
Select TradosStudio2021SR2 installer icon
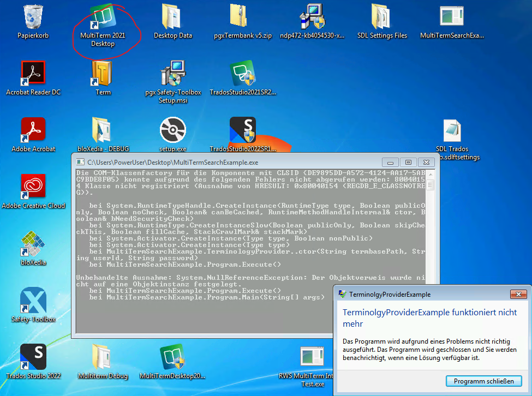tap(242, 74)
